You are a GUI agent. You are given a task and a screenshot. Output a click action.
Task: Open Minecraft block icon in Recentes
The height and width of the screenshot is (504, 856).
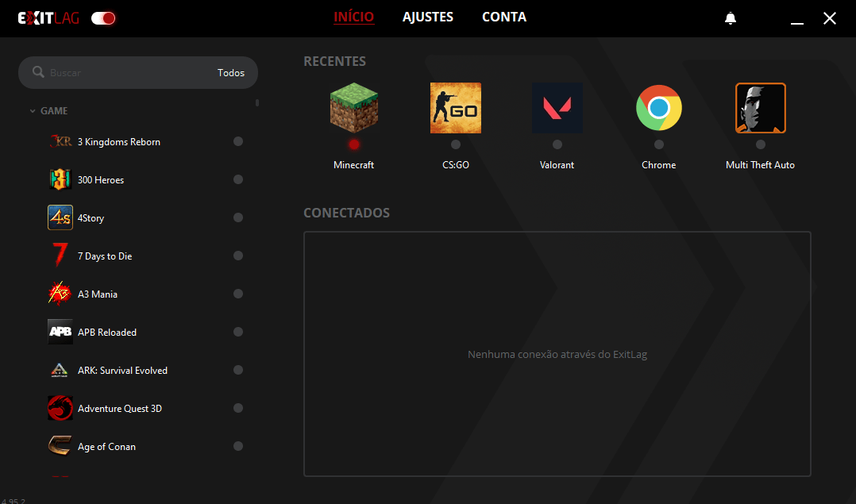354,108
